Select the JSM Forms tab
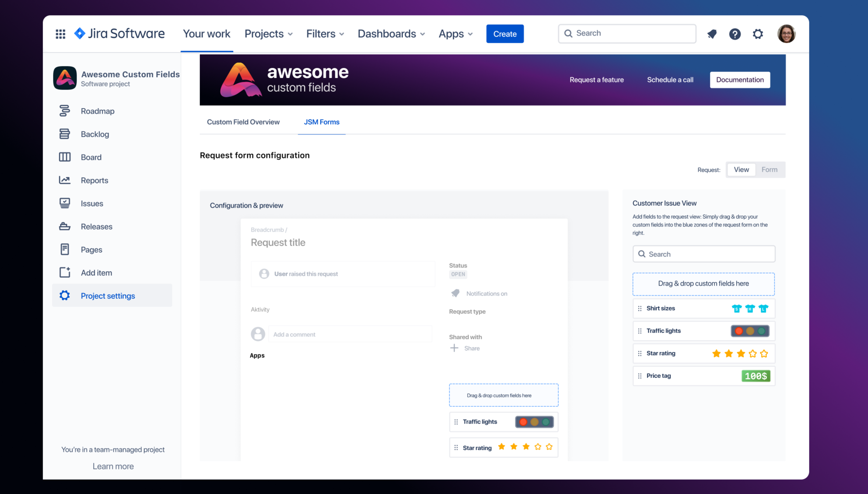The height and width of the screenshot is (494, 868). coord(321,122)
